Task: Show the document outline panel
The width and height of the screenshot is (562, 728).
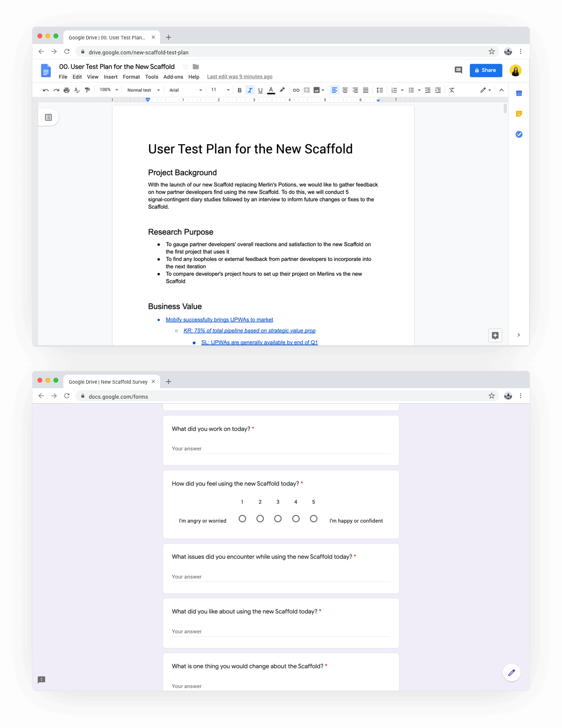Action: [48, 117]
